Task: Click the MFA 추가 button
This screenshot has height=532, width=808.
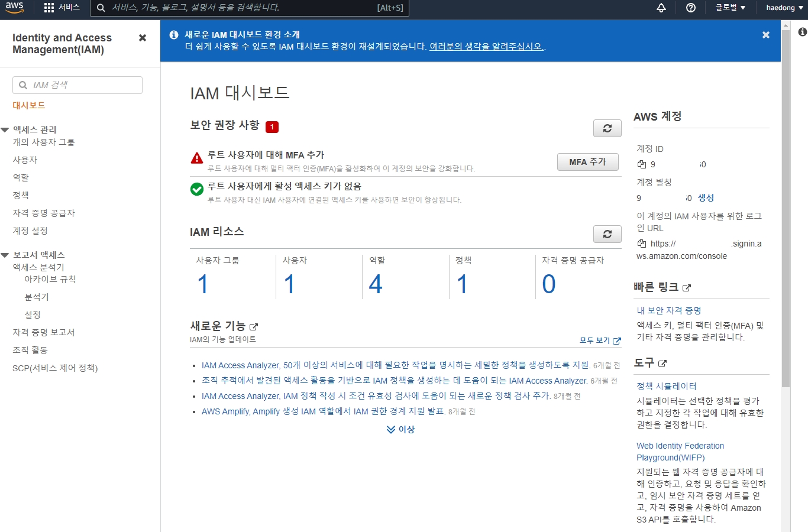Action: pyautogui.click(x=588, y=162)
